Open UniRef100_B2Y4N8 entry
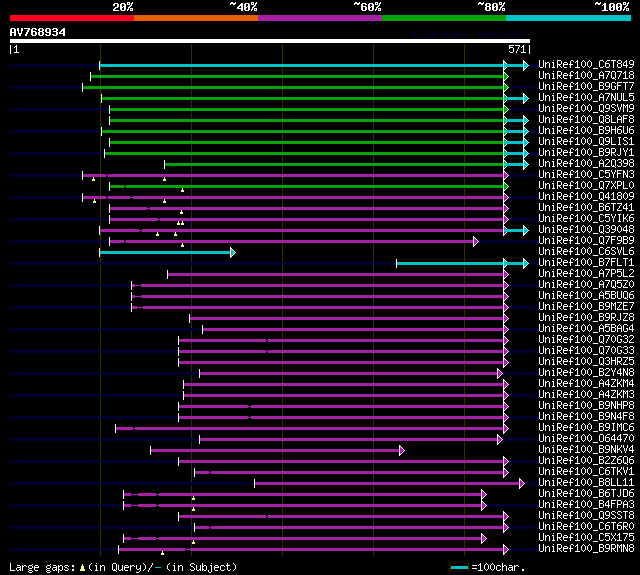This screenshot has width=640, height=575. pos(586,373)
